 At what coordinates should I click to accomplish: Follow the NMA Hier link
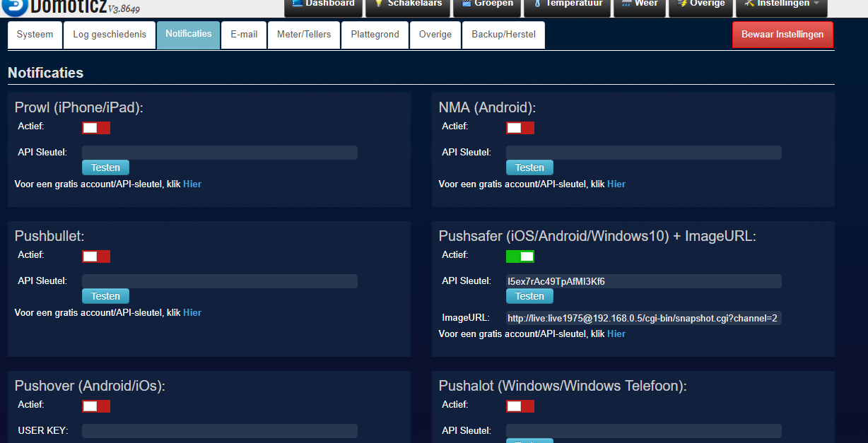[616, 184]
